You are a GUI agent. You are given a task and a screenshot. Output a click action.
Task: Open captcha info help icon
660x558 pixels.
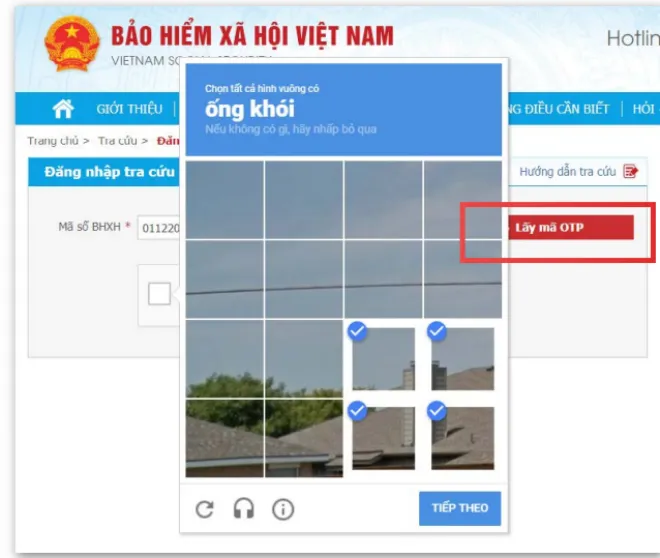pyautogui.click(x=283, y=510)
